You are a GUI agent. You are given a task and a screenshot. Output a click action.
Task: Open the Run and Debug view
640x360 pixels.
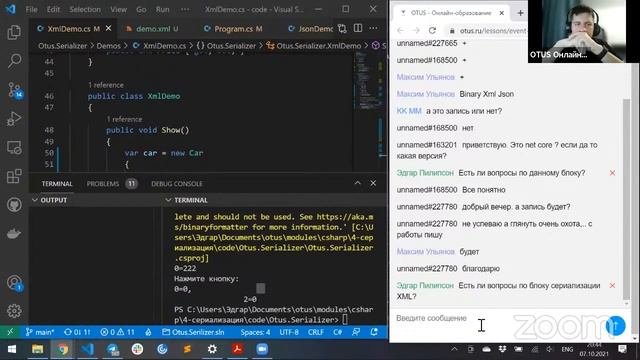tap(14, 119)
